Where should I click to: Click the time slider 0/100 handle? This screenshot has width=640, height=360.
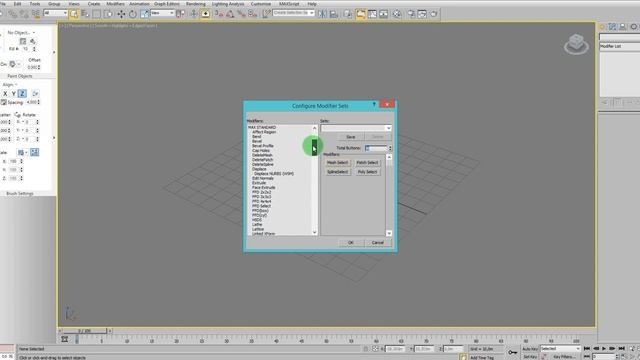(x=84, y=331)
